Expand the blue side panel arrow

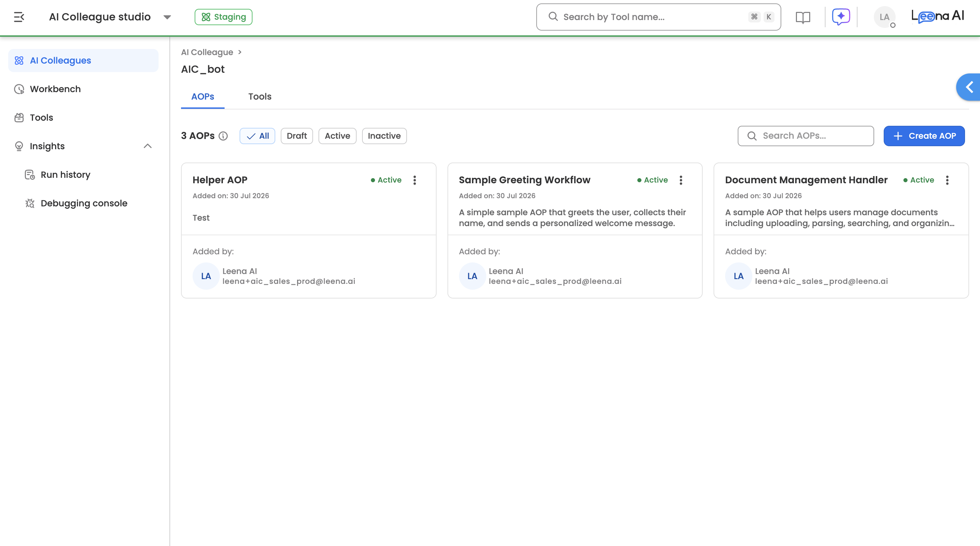point(968,87)
